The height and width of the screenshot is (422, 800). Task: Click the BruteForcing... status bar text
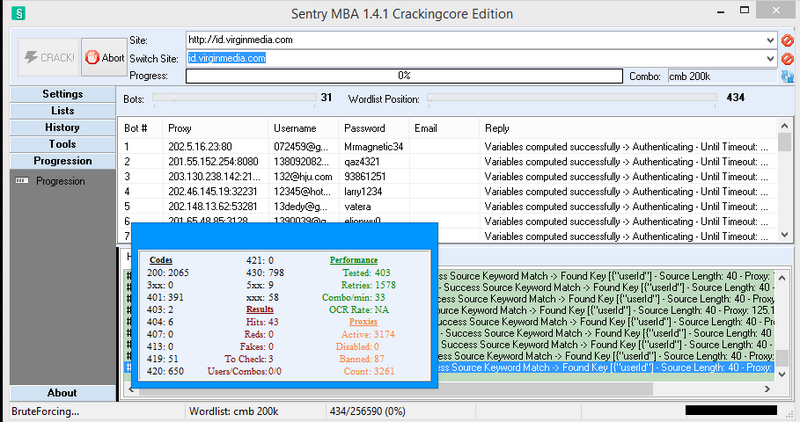click(45, 411)
